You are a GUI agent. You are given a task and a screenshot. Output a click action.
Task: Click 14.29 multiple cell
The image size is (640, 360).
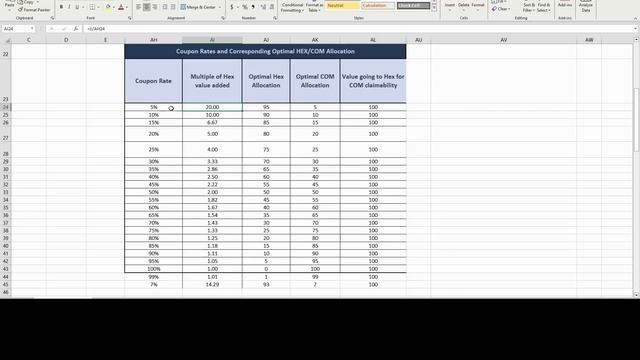(x=212, y=284)
